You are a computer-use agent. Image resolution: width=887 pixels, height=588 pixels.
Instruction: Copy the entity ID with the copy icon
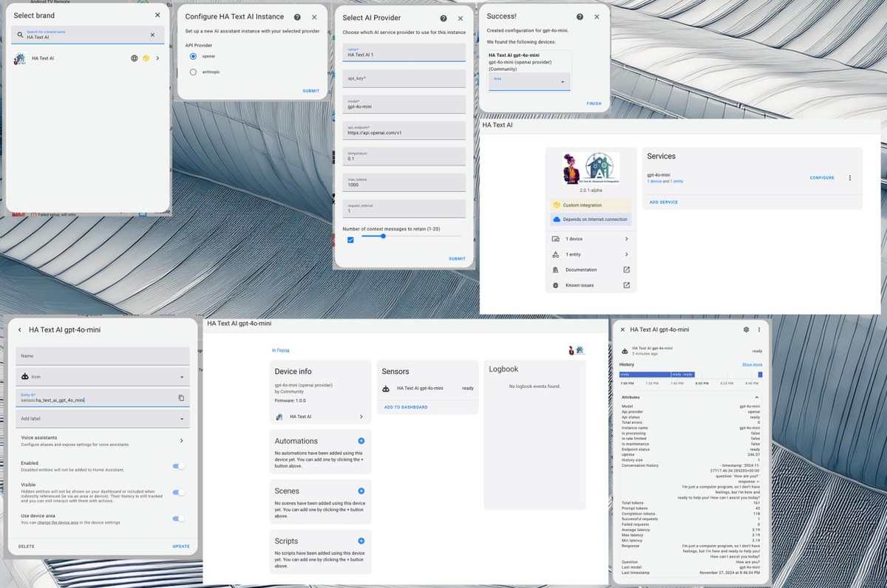coord(181,398)
